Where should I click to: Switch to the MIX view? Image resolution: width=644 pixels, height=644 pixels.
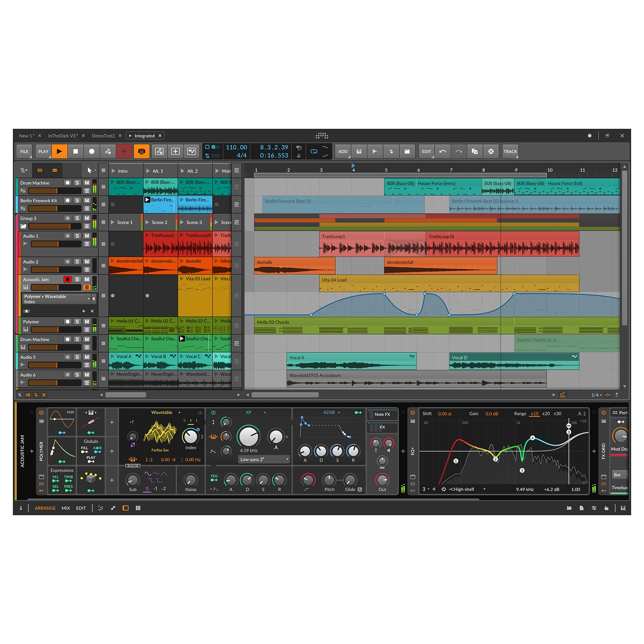tap(66, 508)
